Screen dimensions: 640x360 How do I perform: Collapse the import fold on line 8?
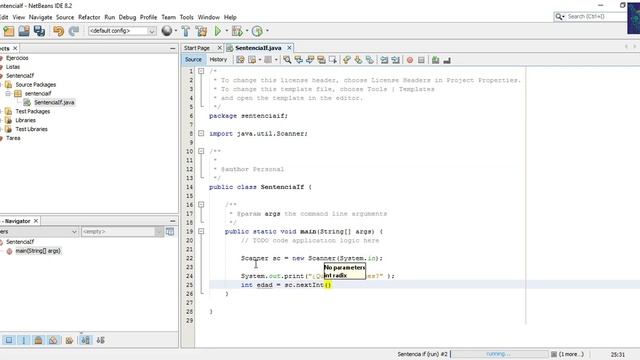click(x=201, y=133)
